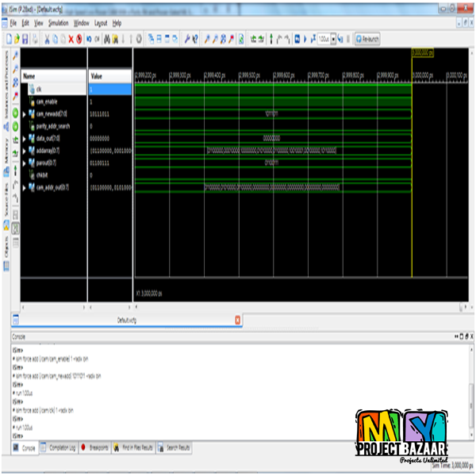The image size is (476, 476).
Task: Expand the data_out[7:0] signal
Action: click(25, 137)
